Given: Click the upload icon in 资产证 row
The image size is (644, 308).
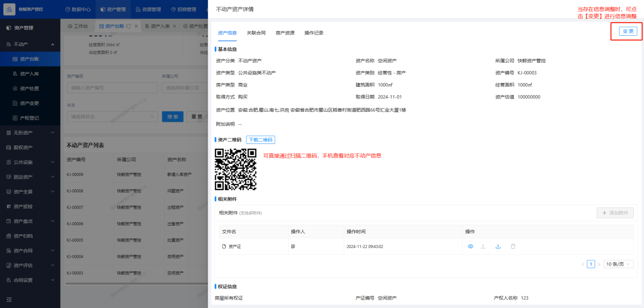Looking at the screenshot, I should 483,246.
